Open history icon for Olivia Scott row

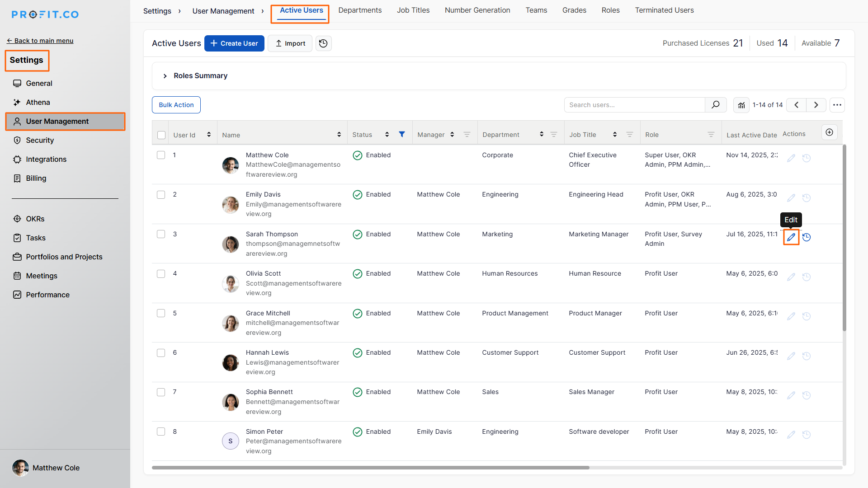tap(807, 277)
